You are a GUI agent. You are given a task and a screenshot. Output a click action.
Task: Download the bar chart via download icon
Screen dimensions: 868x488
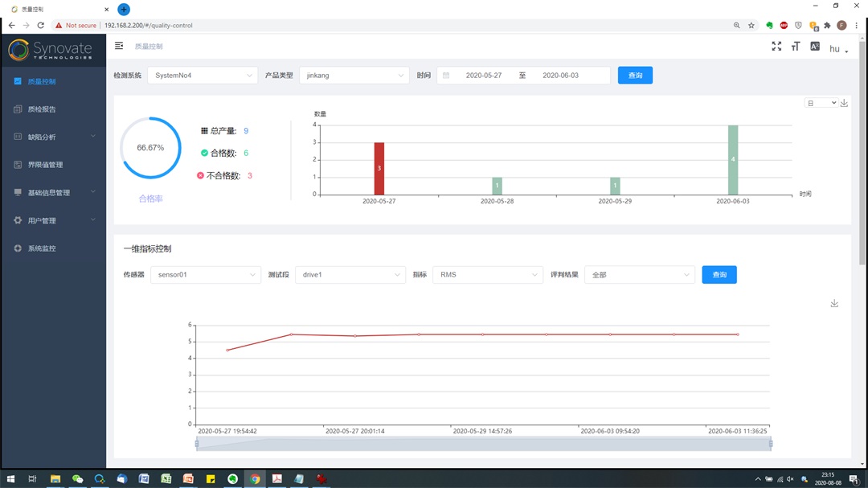click(x=844, y=103)
